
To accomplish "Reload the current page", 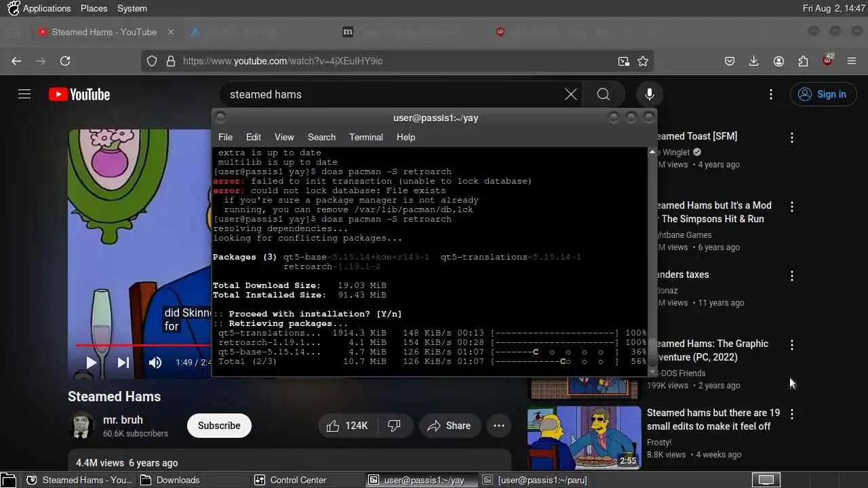I will [x=65, y=61].
